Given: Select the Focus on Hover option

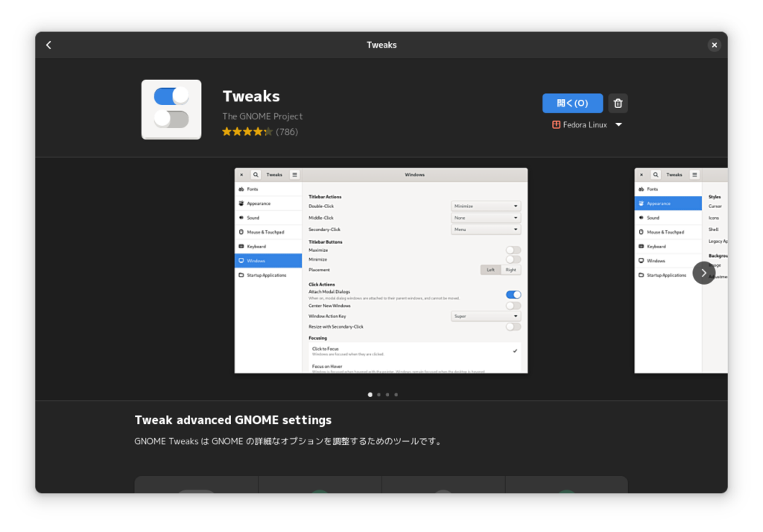Looking at the screenshot, I should coord(414,367).
